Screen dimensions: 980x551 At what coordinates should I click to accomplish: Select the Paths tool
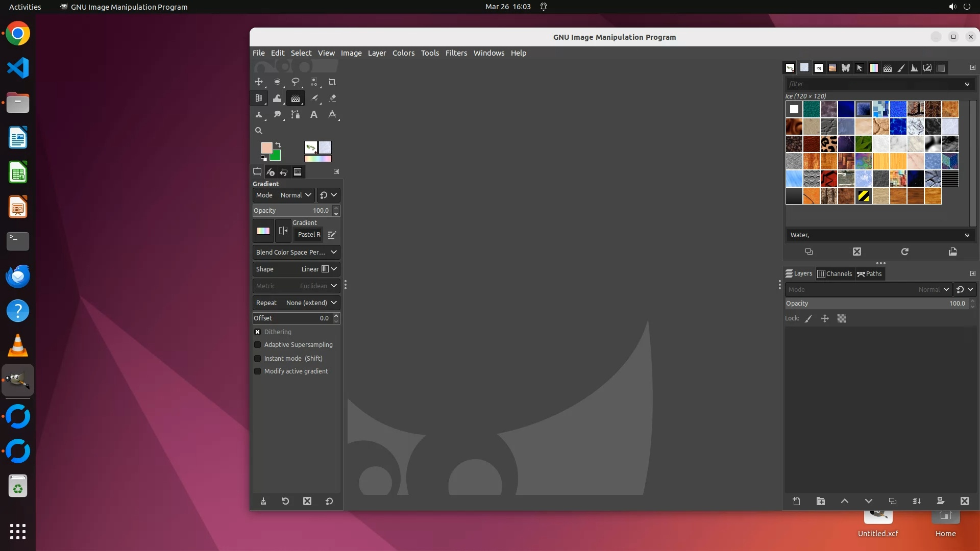point(296,115)
